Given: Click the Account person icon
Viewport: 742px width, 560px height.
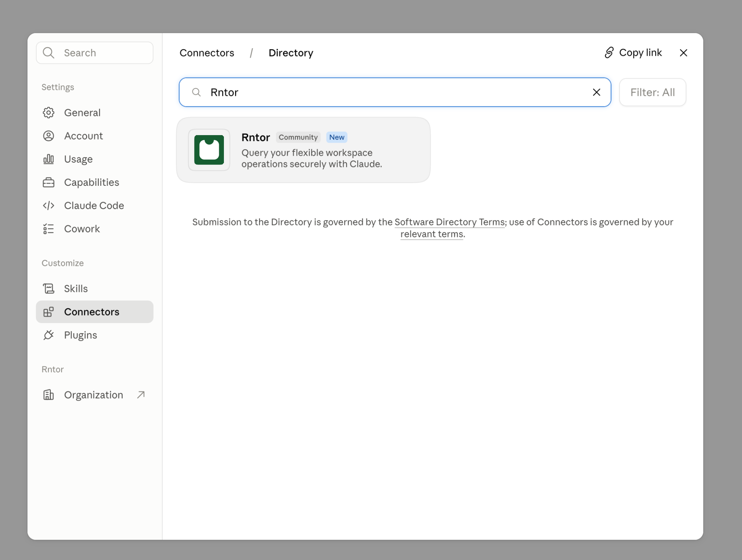Looking at the screenshot, I should (49, 136).
